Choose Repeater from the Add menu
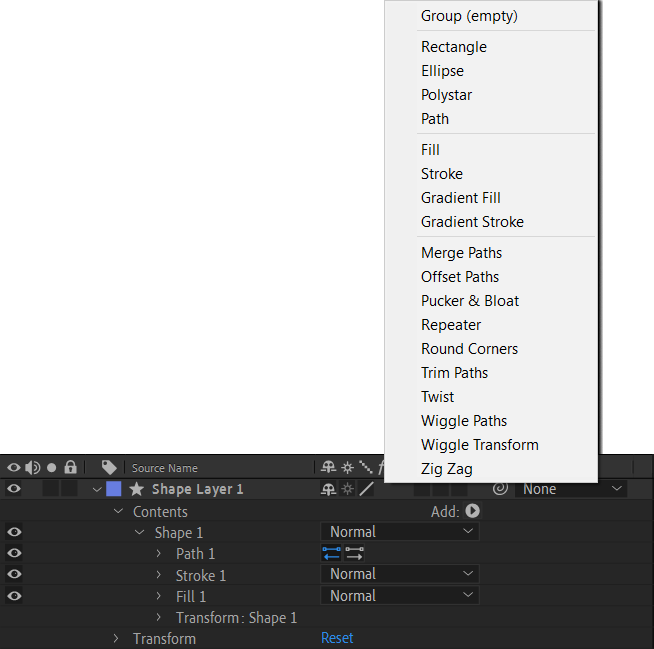Image resolution: width=654 pixels, height=649 pixels. coord(451,325)
